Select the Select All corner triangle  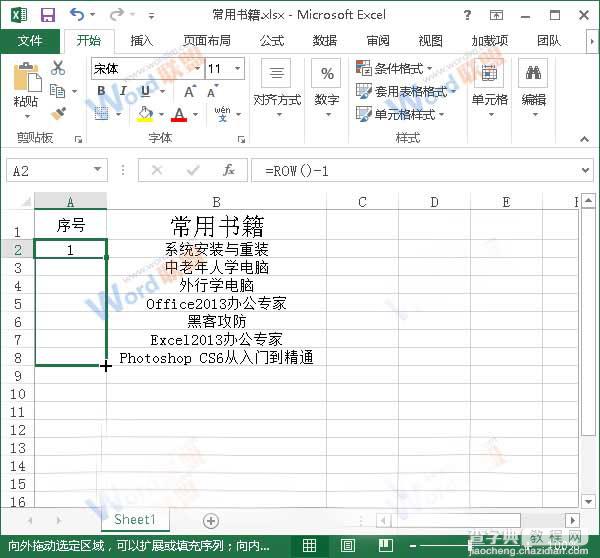coord(25,201)
